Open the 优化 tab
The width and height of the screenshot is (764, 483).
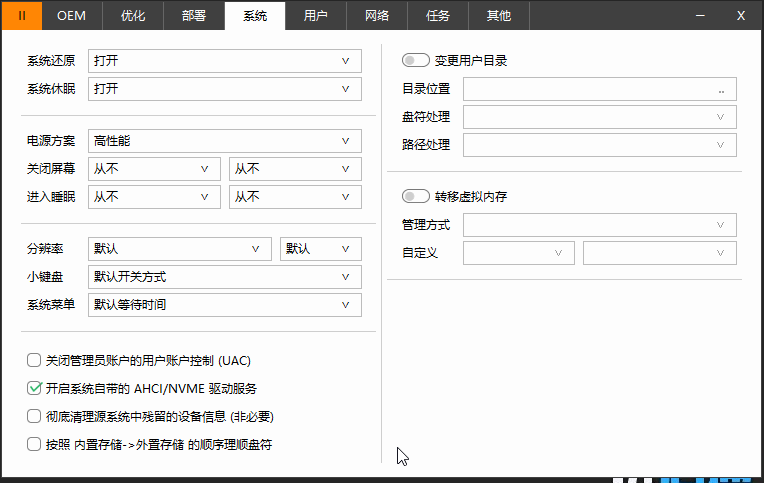[133, 16]
